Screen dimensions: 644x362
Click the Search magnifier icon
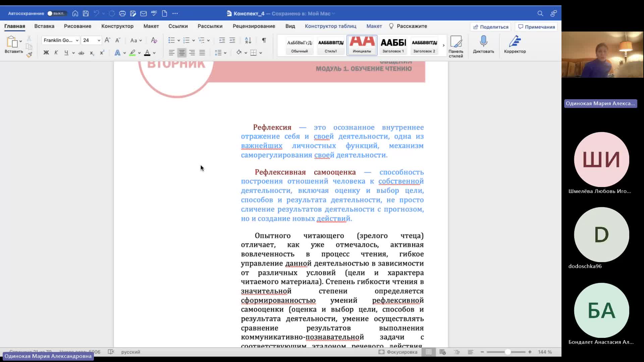tap(540, 13)
